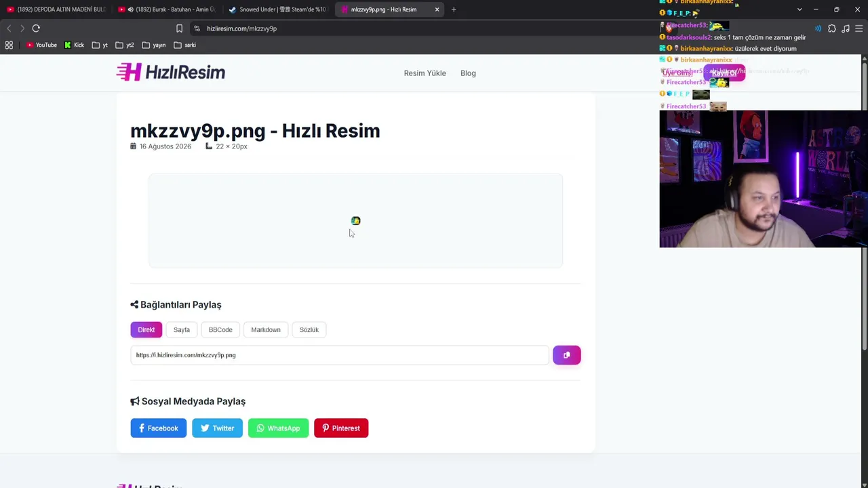
Task: Click Sosyal Medyada Paylaş heading
Action: click(x=188, y=401)
